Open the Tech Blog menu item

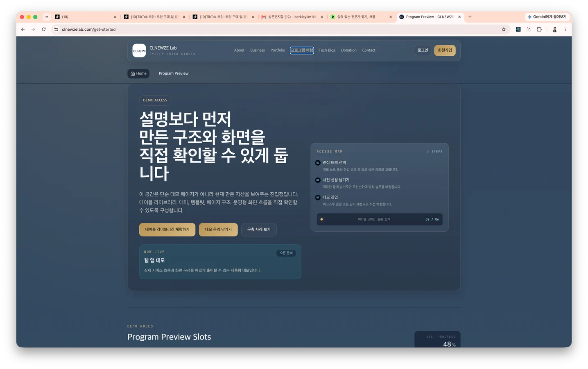[327, 50]
